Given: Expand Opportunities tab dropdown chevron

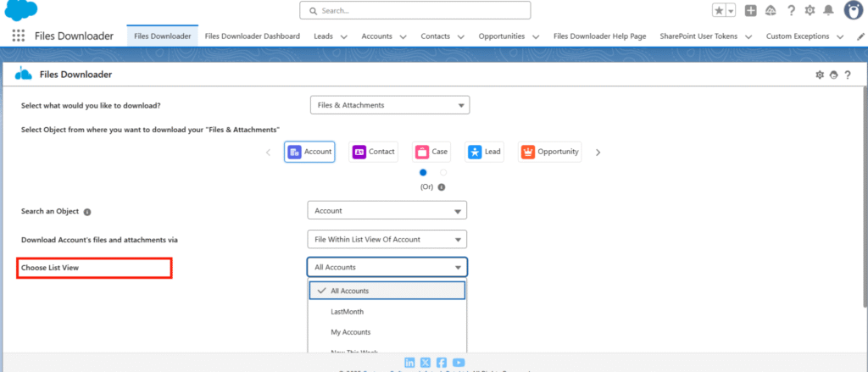Looking at the screenshot, I should coord(536,37).
